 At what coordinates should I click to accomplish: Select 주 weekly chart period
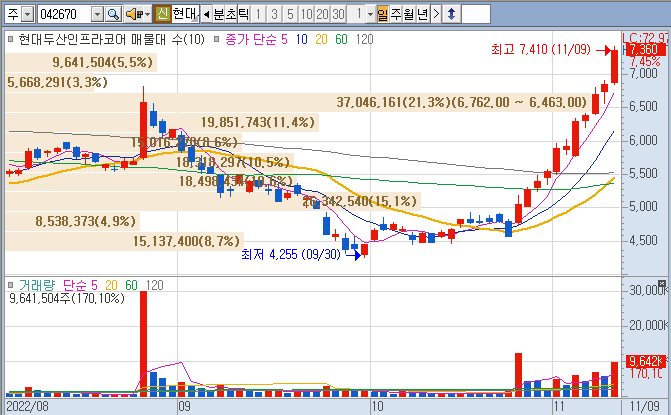[x=395, y=15]
